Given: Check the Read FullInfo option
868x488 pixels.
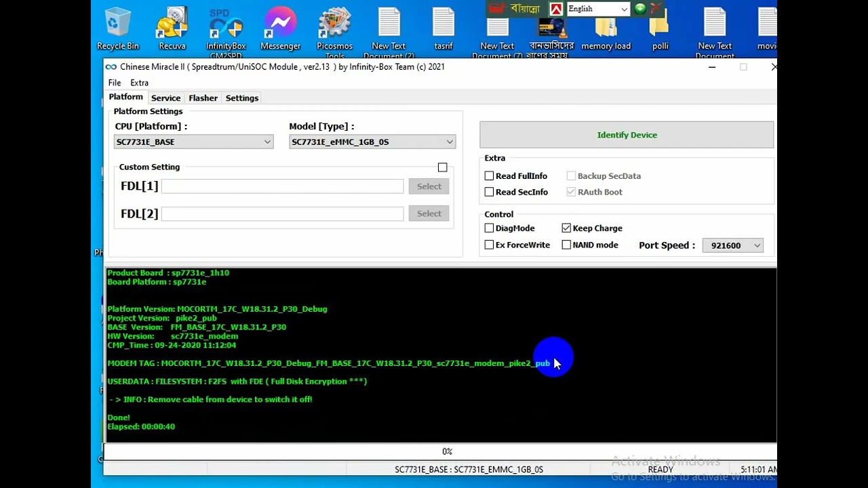Looking at the screenshot, I should 489,176.
